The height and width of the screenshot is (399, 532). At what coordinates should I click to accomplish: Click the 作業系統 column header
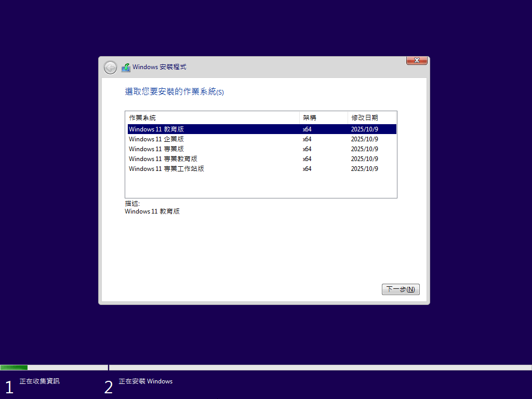tap(142, 118)
